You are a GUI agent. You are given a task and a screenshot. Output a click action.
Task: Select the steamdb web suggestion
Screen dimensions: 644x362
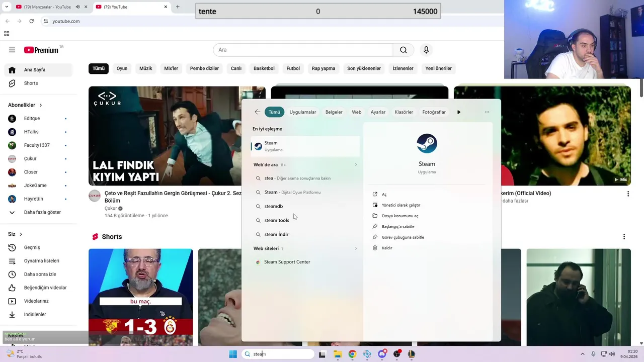(305, 206)
